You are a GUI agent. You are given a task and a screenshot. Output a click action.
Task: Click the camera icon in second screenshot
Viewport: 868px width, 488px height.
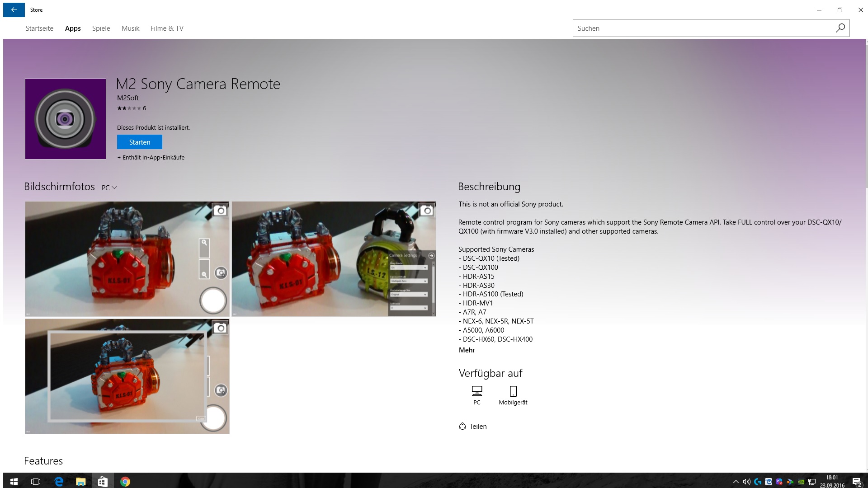[x=426, y=210]
